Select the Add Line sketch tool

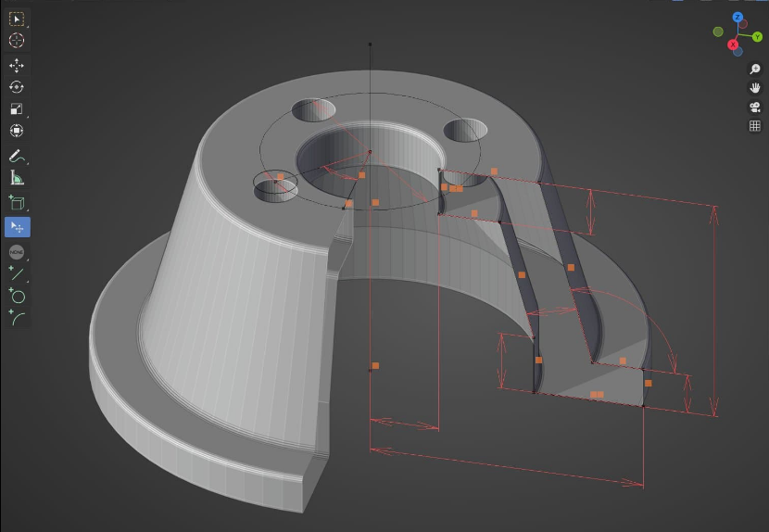click(x=17, y=273)
